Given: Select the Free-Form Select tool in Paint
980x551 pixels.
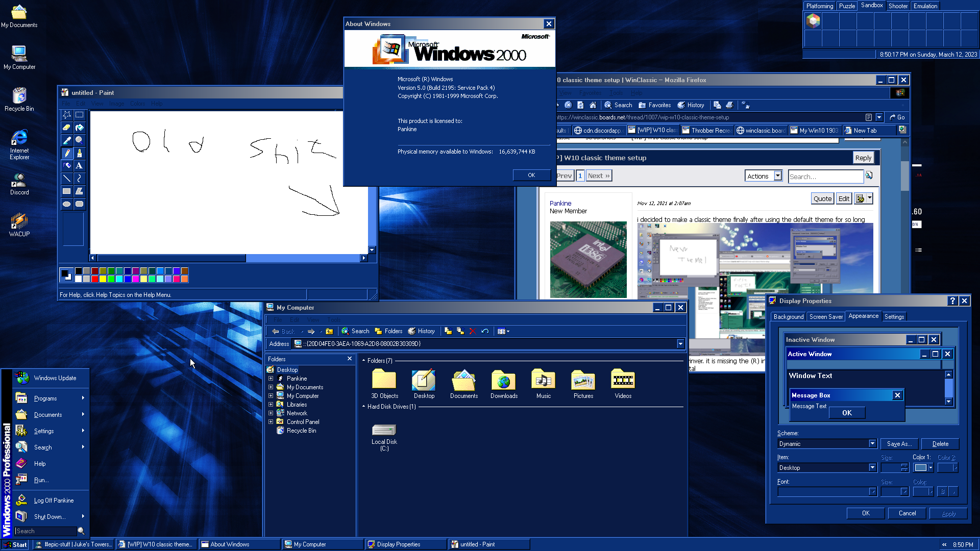Looking at the screenshot, I should (67, 115).
